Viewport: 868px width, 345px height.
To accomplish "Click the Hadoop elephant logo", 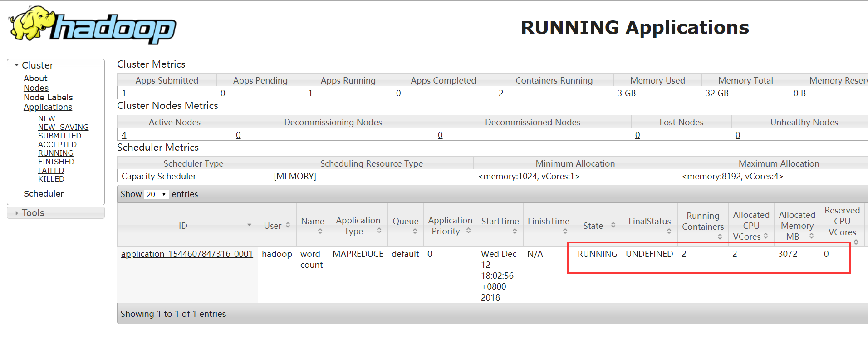I will point(93,25).
